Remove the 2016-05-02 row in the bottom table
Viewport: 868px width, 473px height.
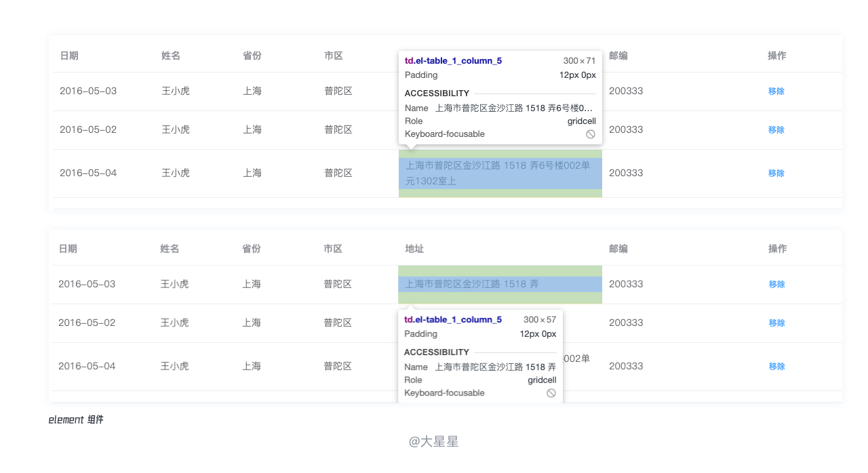click(777, 323)
